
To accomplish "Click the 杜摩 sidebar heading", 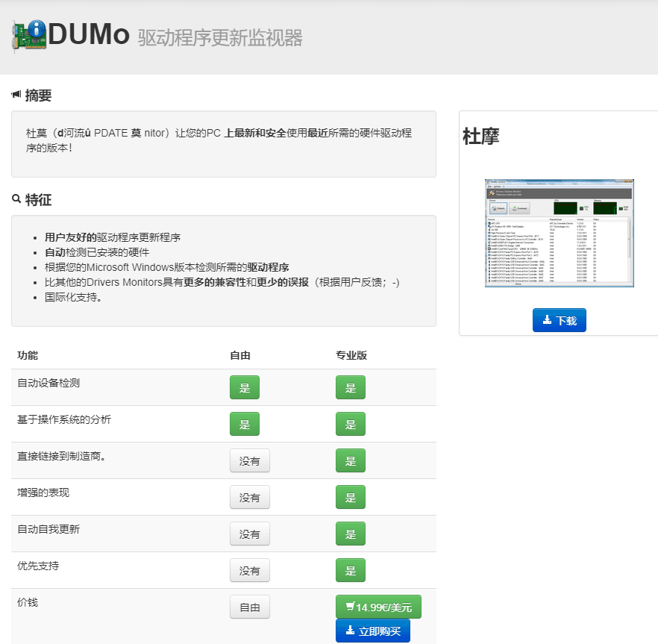I will click(481, 136).
